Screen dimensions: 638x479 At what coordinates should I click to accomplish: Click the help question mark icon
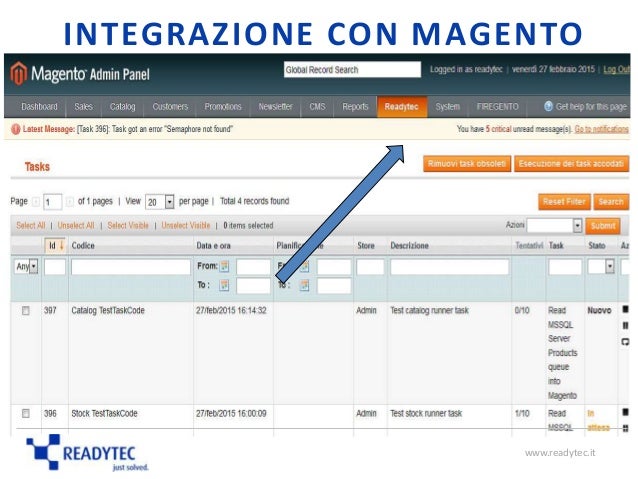pos(548,106)
